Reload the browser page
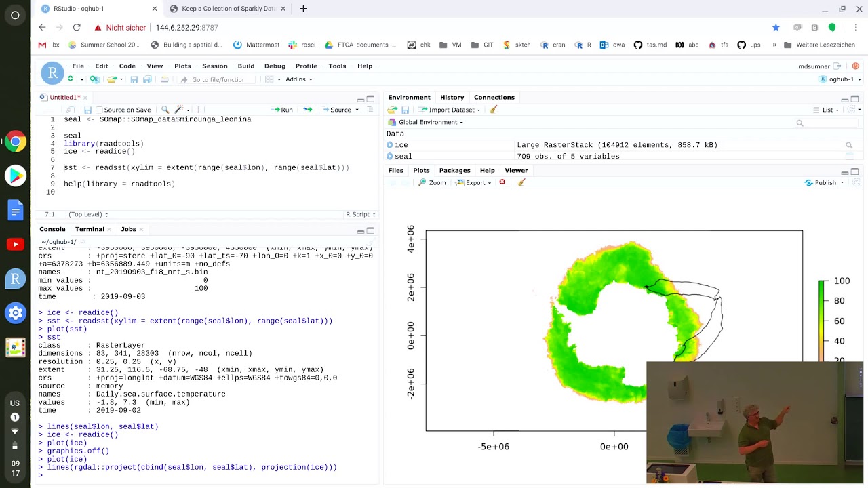The height and width of the screenshot is (488, 868). [77, 27]
